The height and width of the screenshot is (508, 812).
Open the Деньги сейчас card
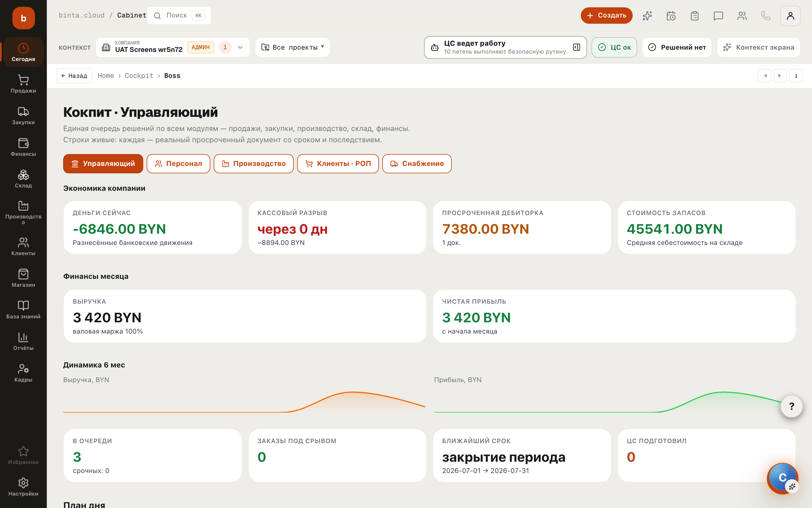(153, 227)
